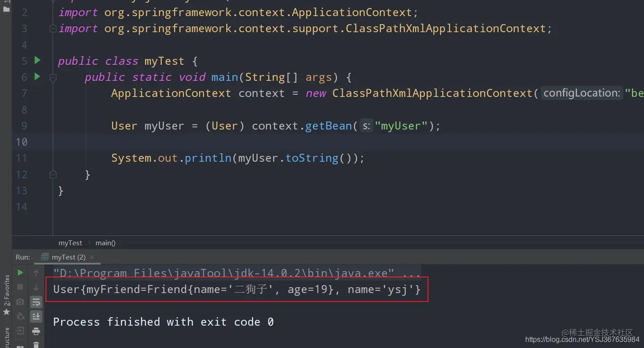Print the console output with the printer icon

36,331
